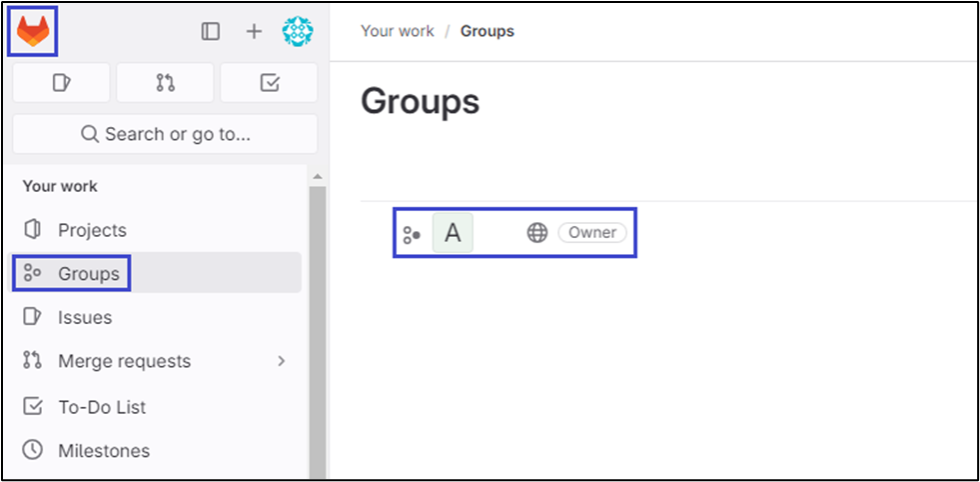Open the Issues item in the sidebar list
The width and height of the screenshot is (980, 482).
click(x=85, y=317)
